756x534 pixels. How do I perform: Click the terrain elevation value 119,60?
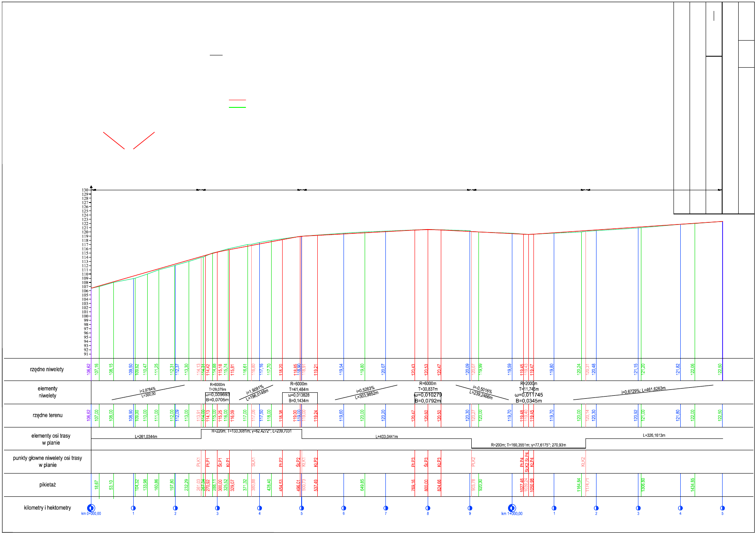(341, 415)
